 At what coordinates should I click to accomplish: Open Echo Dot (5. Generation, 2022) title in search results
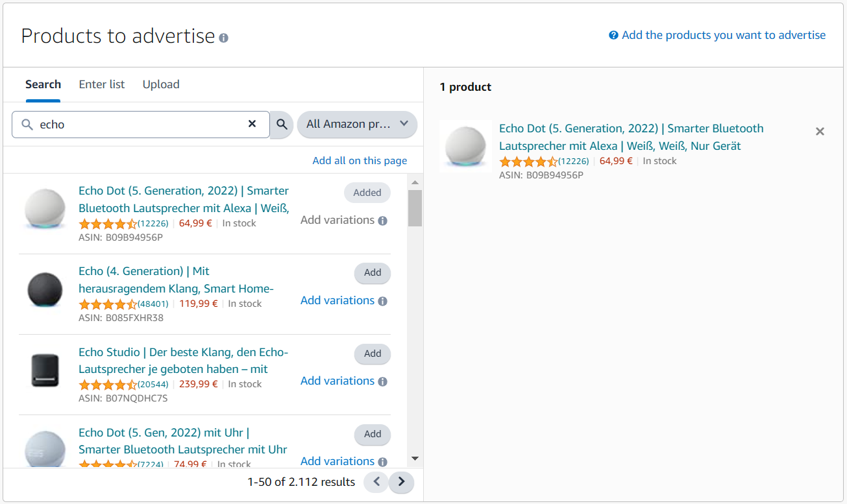click(184, 199)
